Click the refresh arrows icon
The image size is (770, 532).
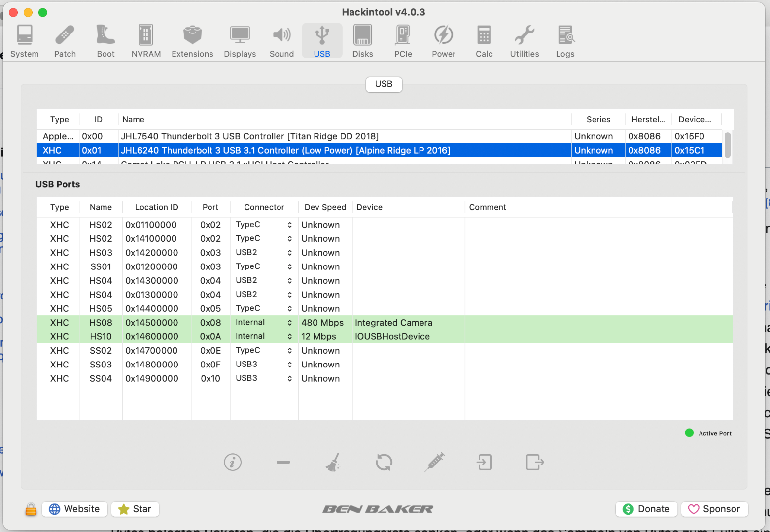tap(384, 462)
